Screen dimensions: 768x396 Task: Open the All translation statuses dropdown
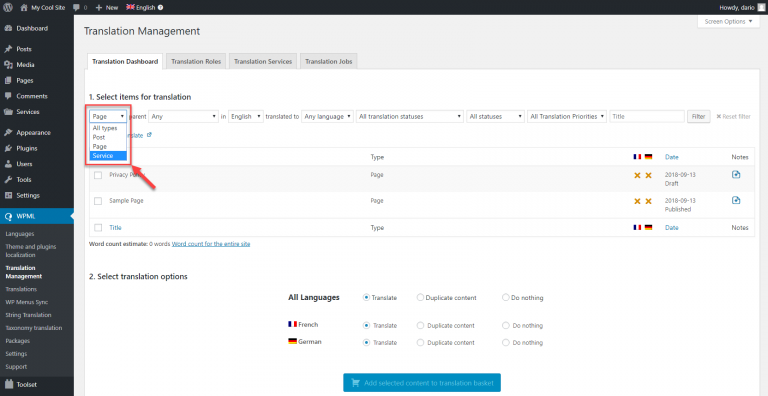[409, 117]
